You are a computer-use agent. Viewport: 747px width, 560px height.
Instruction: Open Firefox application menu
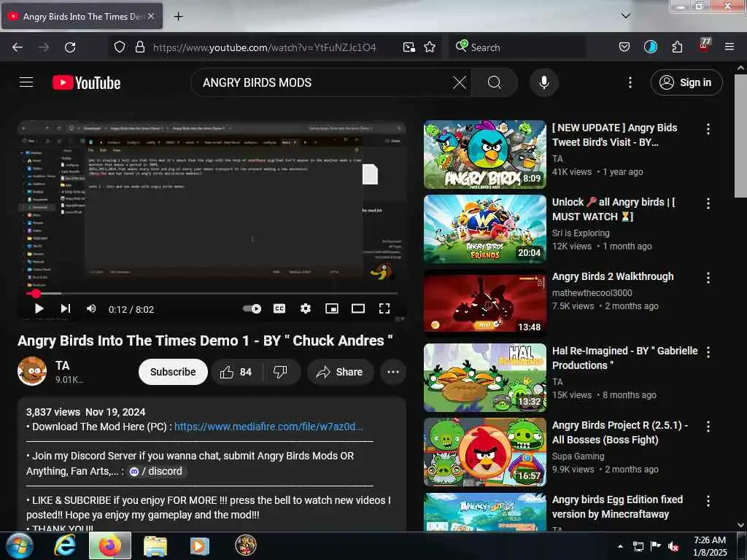(729, 47)
